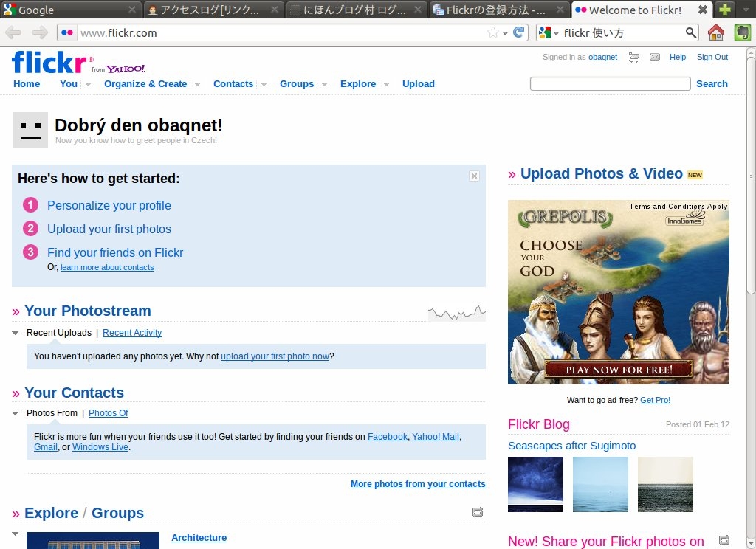The width and height of the screenshot is (756, 549).
Task: Open the FlickrMail envelope icon
Action: [x=655, y=58]
